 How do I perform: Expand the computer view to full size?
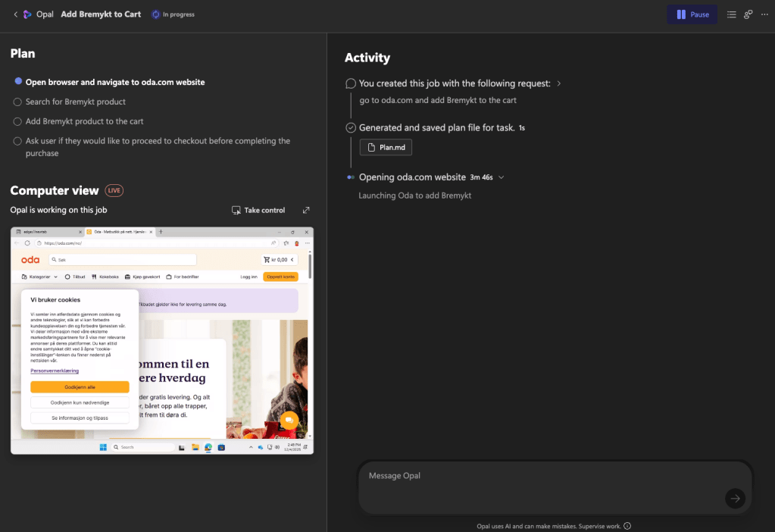(306, 210)
